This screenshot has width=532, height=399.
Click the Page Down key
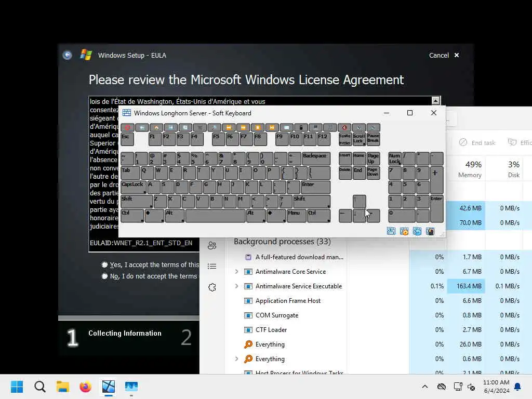[373, 173]
